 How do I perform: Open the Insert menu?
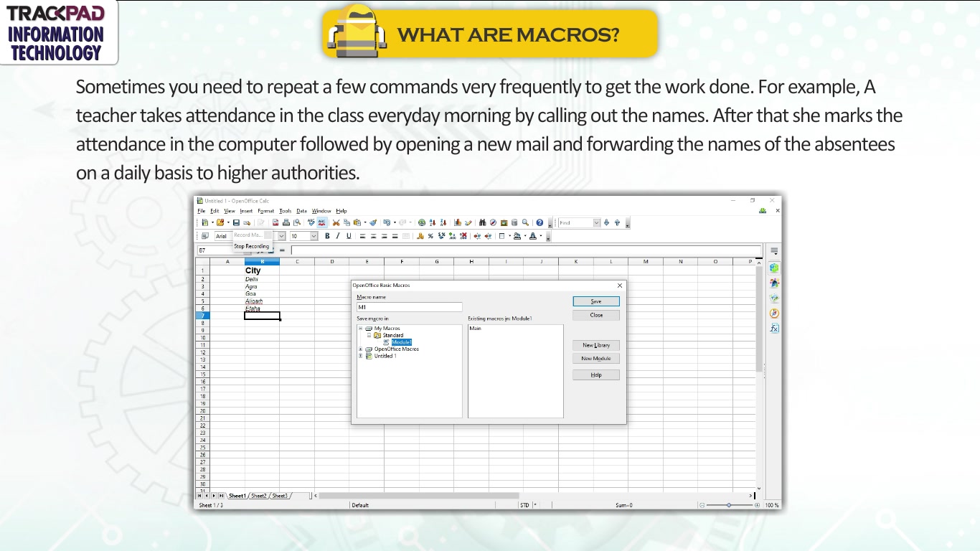[246, 211]
